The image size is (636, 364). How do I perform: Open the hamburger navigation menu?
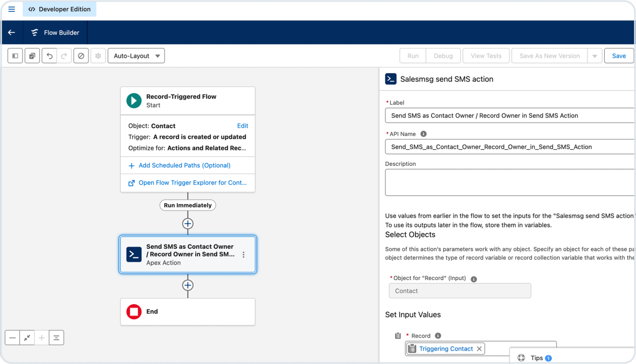point(11,9)
